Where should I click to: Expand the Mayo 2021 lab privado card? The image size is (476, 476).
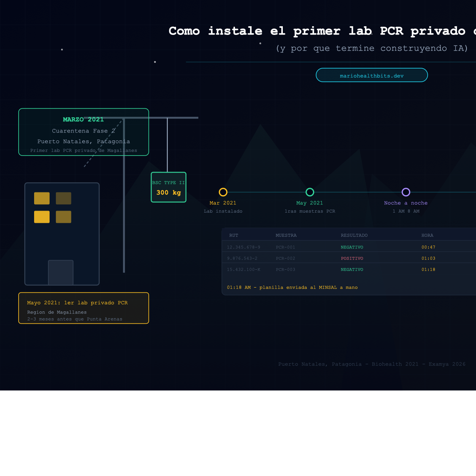(83, 308)
